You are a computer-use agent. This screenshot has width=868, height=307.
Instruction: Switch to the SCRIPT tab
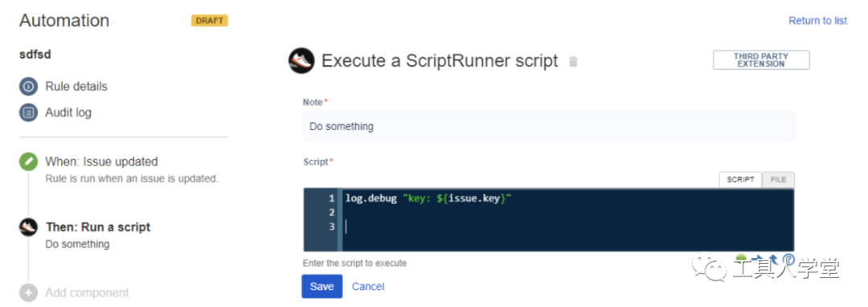[740, 180]
